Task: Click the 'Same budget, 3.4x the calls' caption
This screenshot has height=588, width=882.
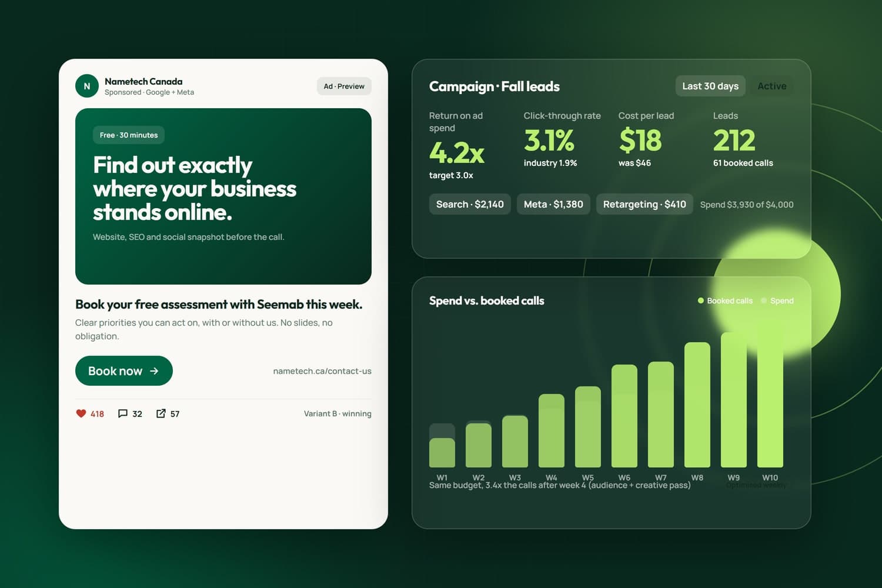Action: (x=560, y=485)
